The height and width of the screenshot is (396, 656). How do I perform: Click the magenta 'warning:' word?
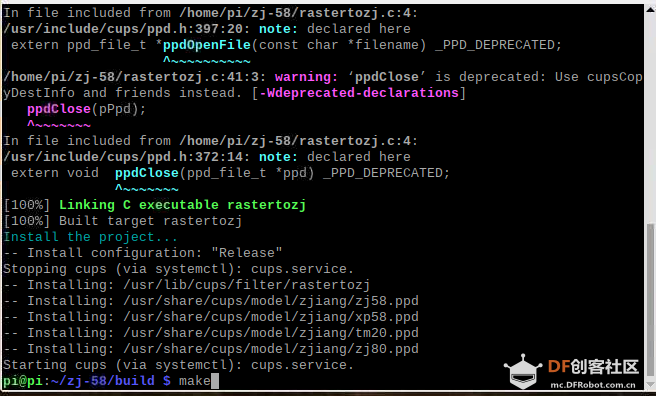coord(306,77)
